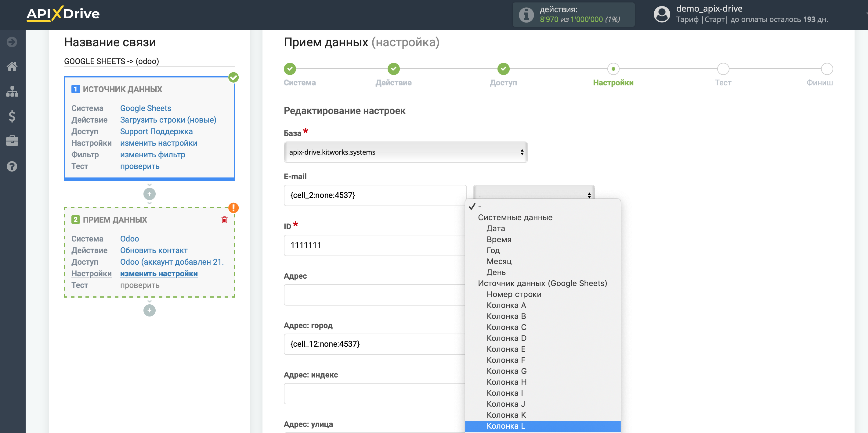
Task: Click изменить фильтр link
Action: tap(153, 155)
